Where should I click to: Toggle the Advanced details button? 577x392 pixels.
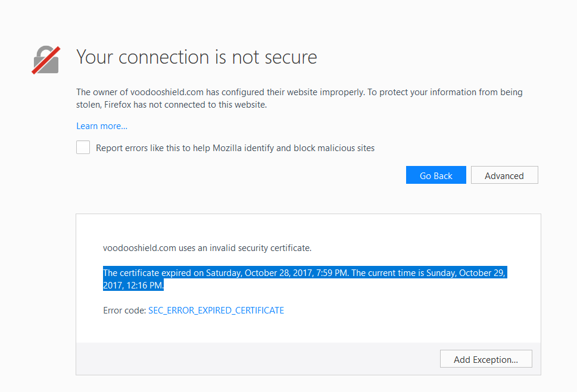point(504,175)
